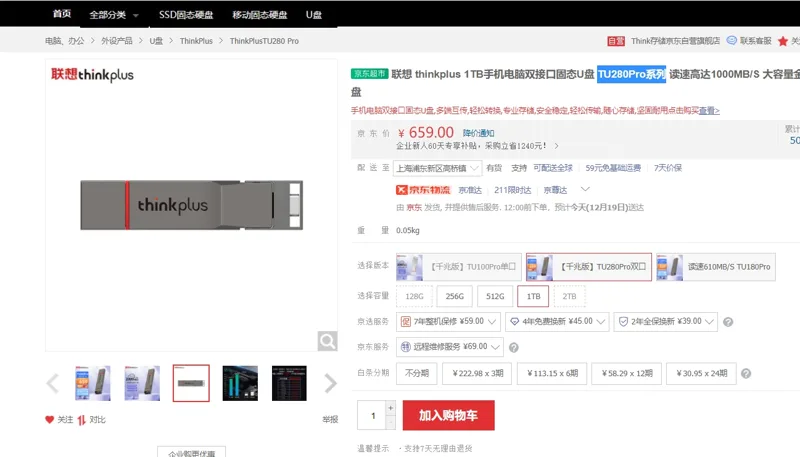
Task: Select ¥222.98 x 3期 installment
Action: pos(478,373)
